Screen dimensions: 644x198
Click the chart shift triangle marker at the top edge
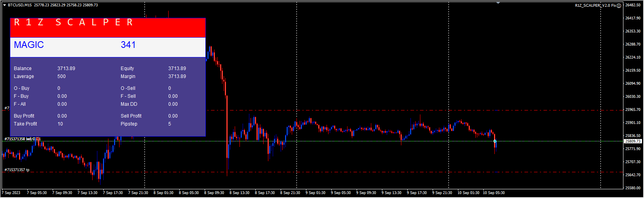(498, 3)
